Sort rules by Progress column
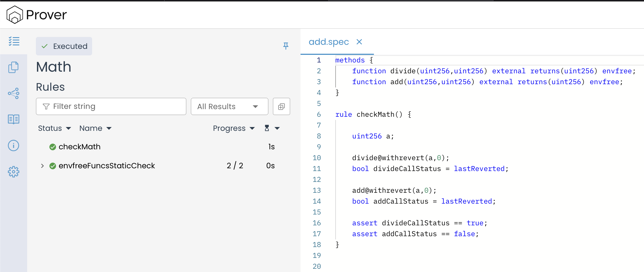This screenshot has width=644, height=272. 233,128
